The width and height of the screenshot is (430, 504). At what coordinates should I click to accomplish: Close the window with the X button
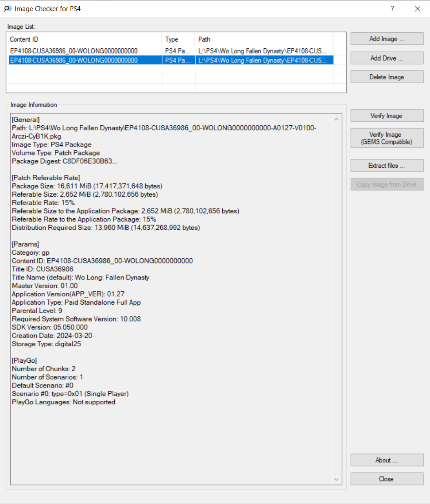[418, 9]
